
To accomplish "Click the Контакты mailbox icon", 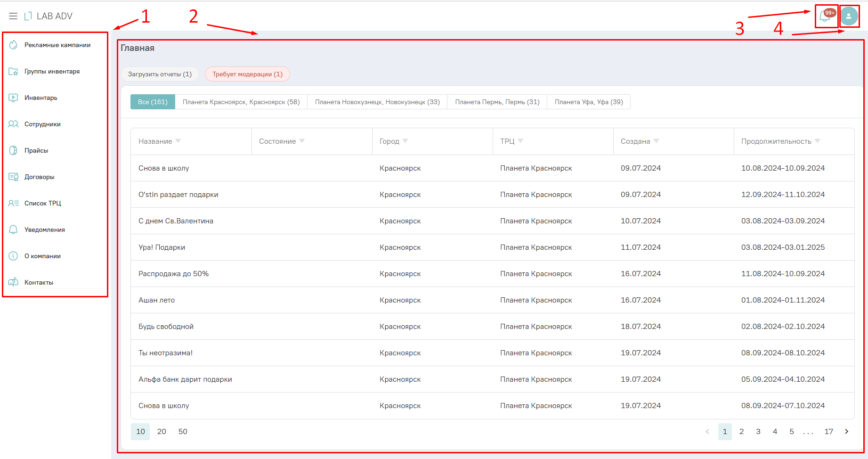I will (13, 282).
